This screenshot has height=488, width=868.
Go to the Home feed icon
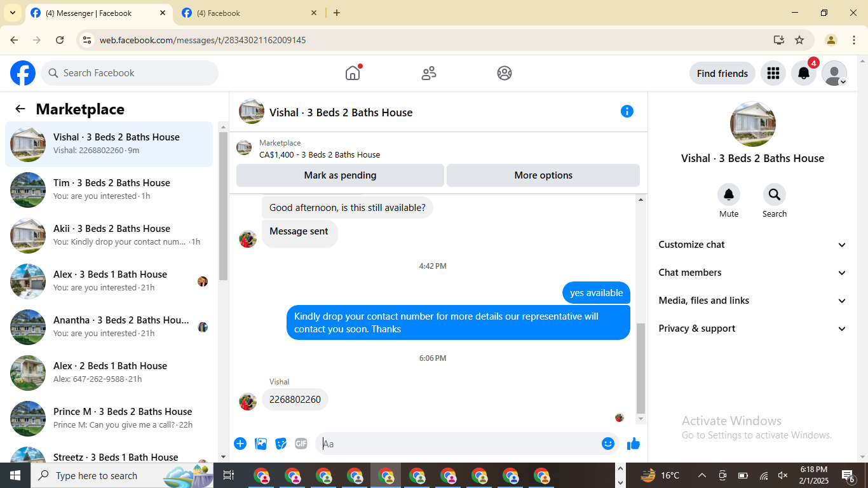[x=353, y=73]
